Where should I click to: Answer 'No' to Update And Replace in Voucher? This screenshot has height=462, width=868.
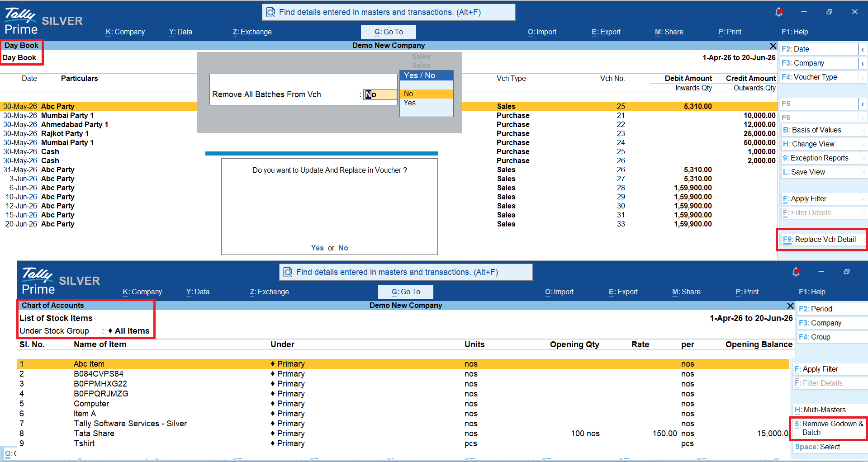tap(343, 248)
